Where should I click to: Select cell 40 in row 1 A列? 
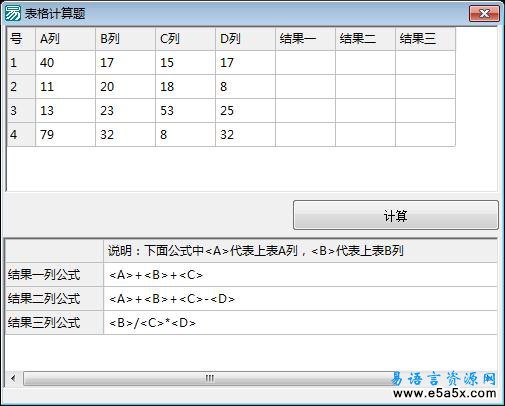tap(65, 63)
